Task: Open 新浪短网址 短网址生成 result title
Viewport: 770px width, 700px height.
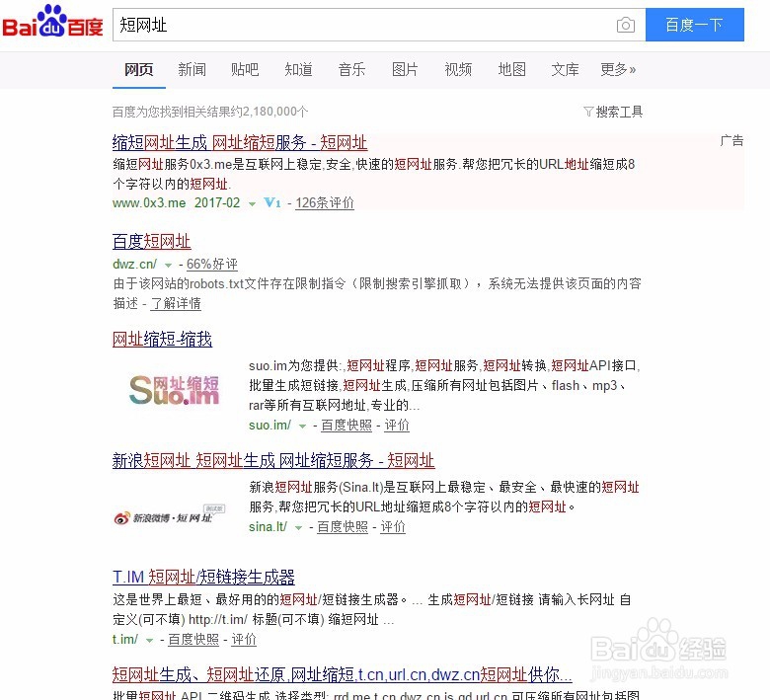Action: tap(273, 460)
